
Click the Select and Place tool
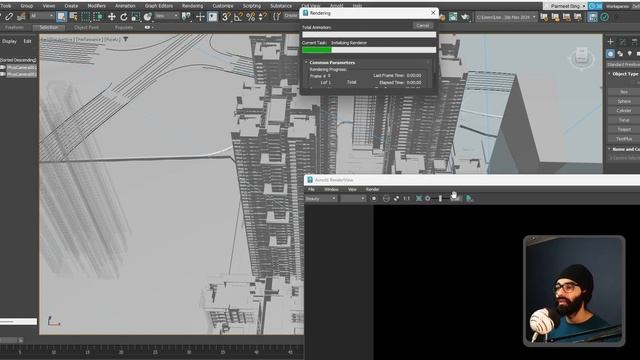pos(147,17)
